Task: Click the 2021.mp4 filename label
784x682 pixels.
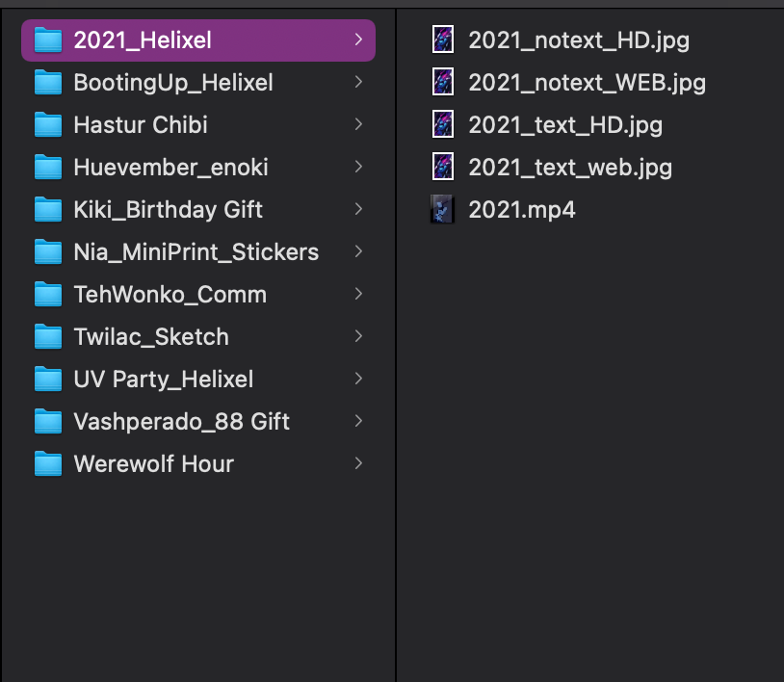Action: pos(522,209)
